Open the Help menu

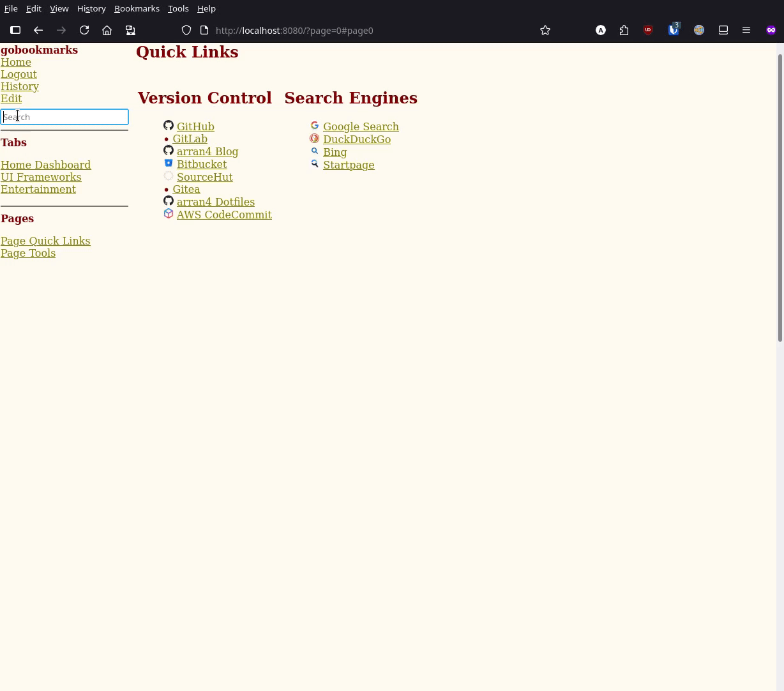(x=206, y=8)
